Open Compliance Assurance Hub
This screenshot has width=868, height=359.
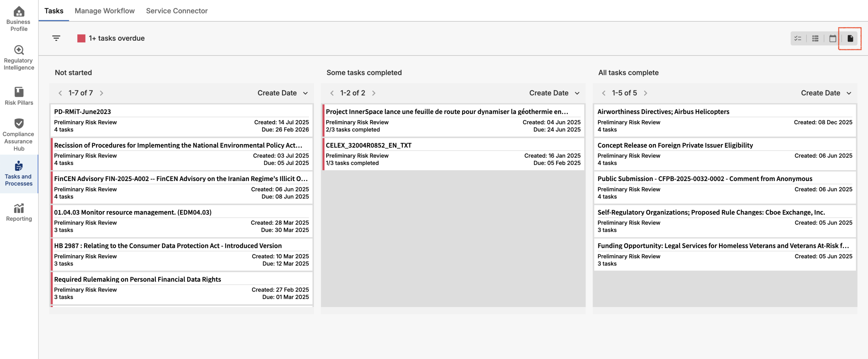(x=19, y=135)
